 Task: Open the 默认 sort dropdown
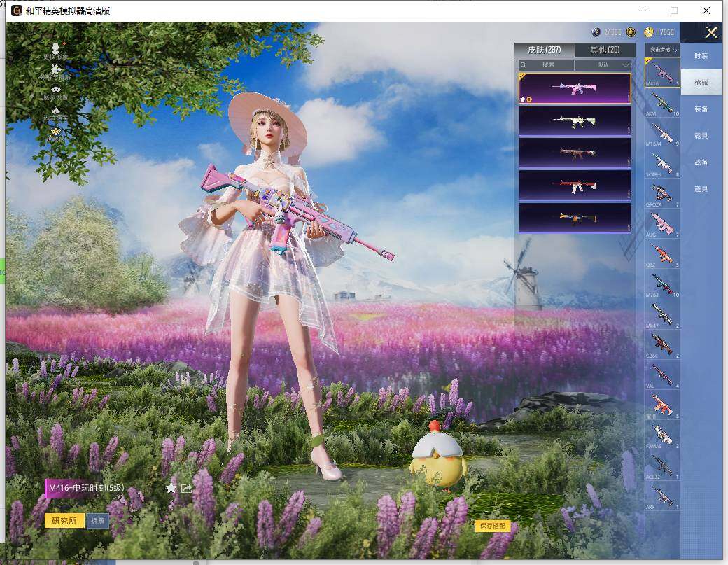click(x=603, y=64)
